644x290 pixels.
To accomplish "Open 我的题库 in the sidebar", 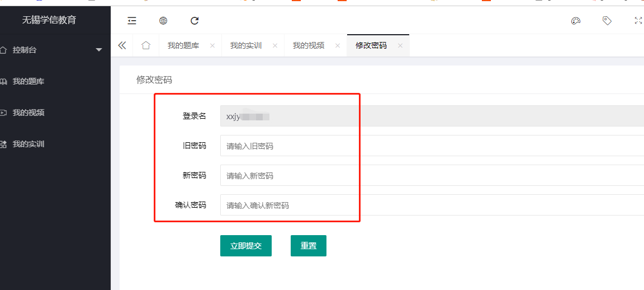I will click(x=29, y=81).
